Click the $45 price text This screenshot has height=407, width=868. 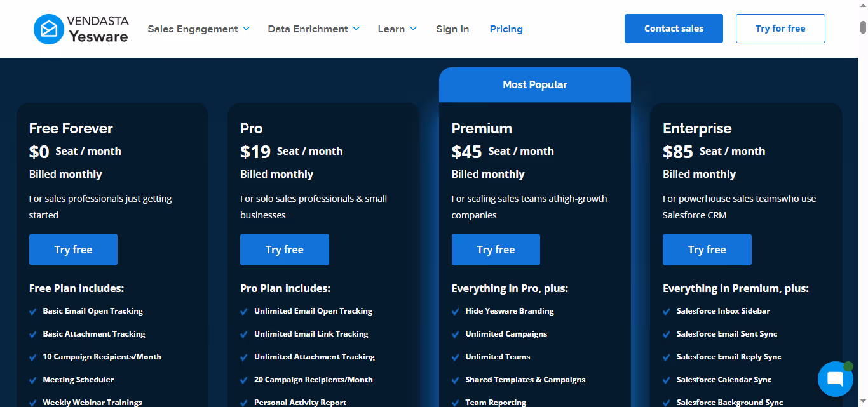click(x=466, y=152)
